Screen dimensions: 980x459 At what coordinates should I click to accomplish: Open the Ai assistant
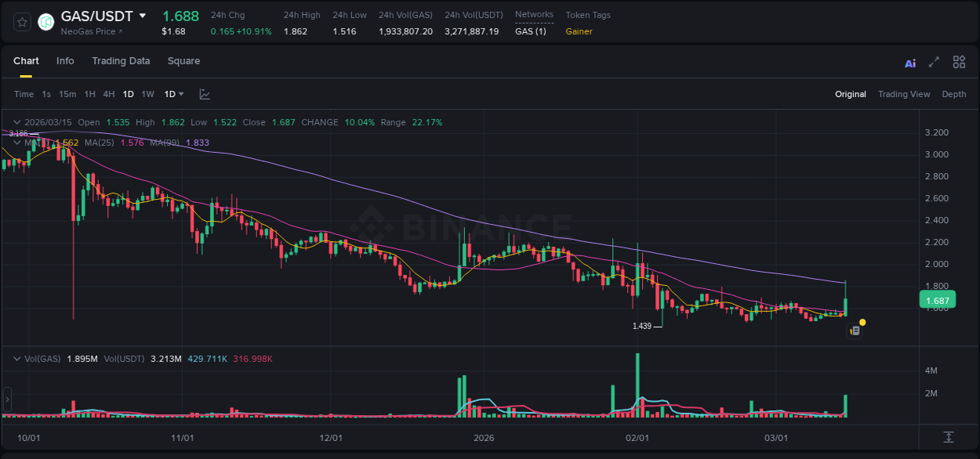[x=909, y=62]
